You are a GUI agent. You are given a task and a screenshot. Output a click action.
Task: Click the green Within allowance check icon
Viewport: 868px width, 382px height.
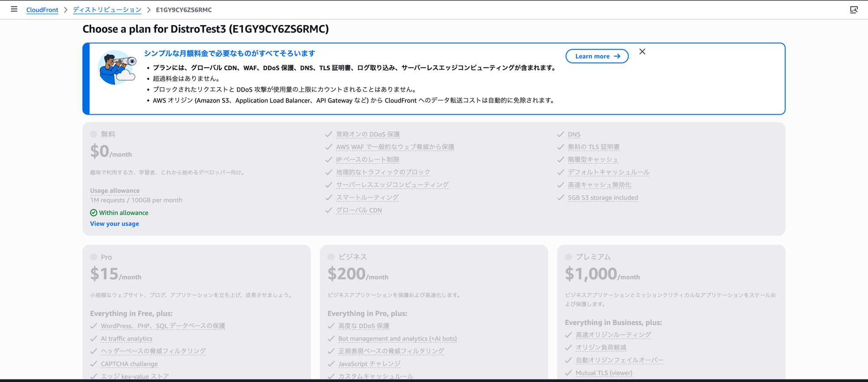point(94,213)
